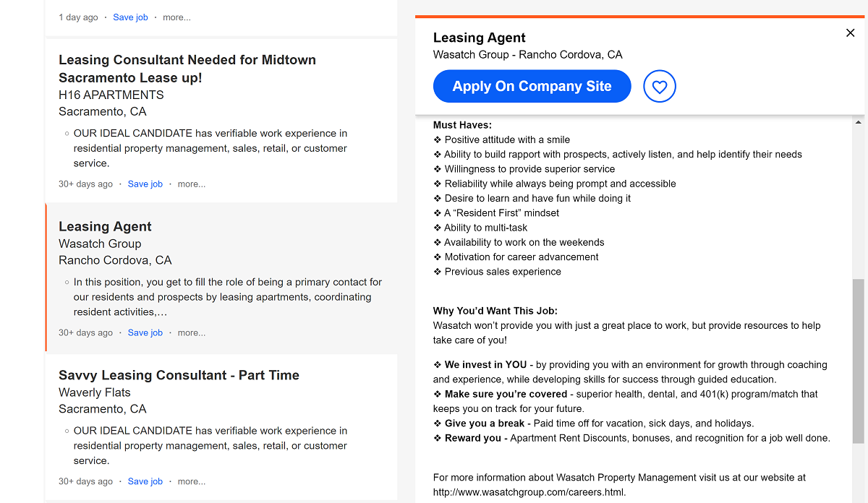Click Apply On Company Site
The image size is (868, 503).
coord(532,86)
